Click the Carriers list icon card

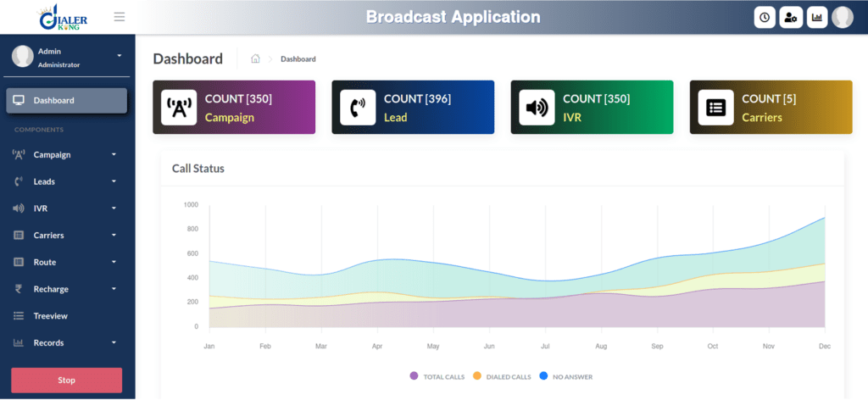715,108
